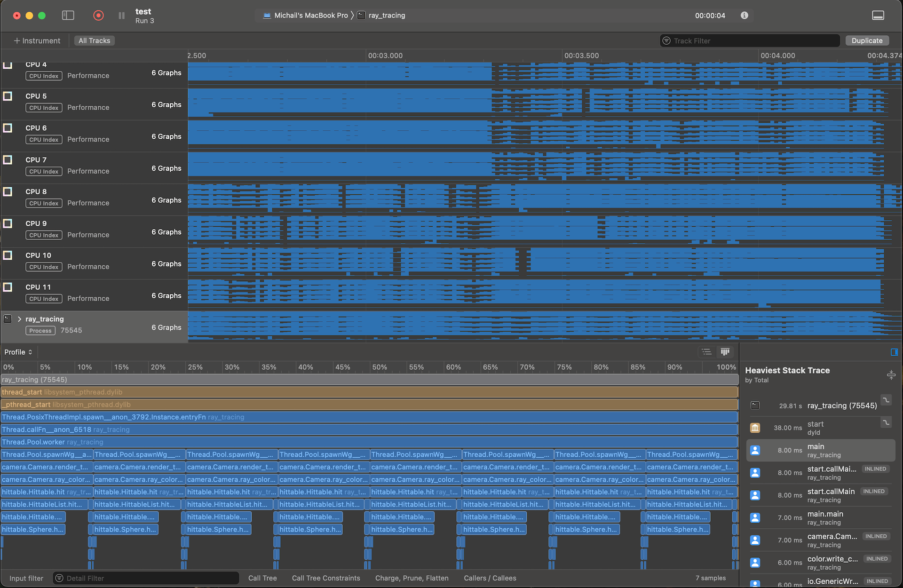
Task: Select the thread_start libsystem_pthread flame bar
Action: point(369,392)
